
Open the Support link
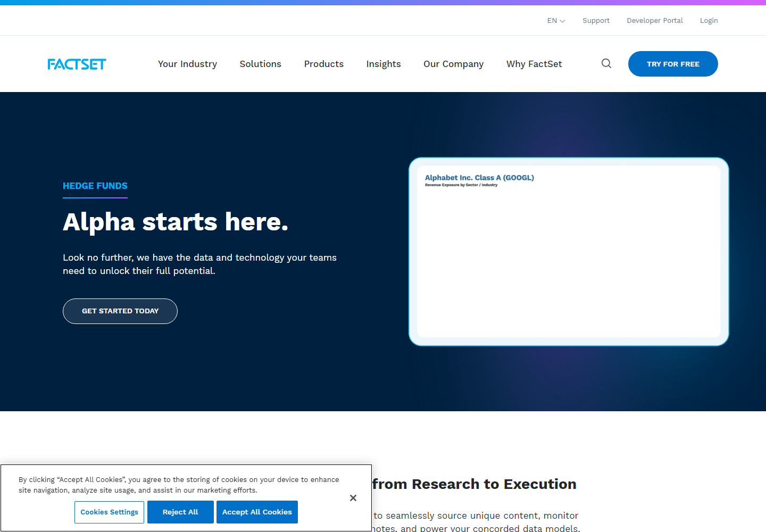[596, 21]
